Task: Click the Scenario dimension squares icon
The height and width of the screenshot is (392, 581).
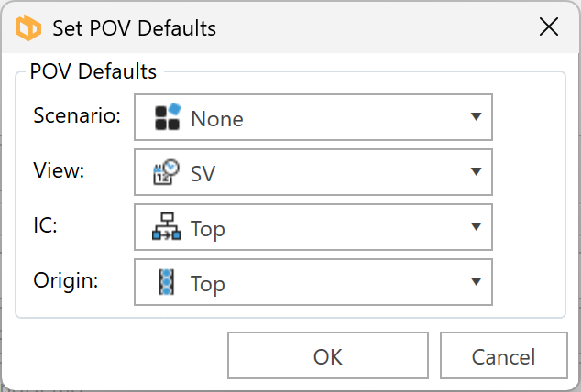Action: pyautogui.click(x=168, y=117)
